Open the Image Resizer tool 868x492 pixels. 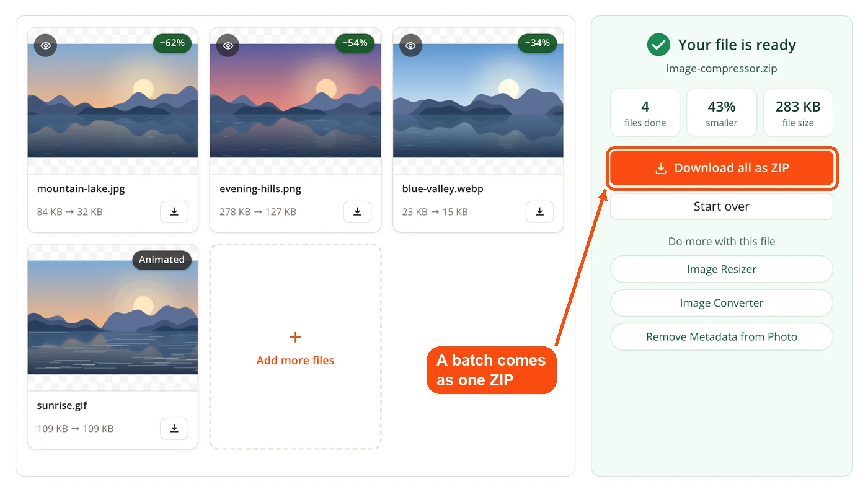pyautogui.click(x=722, y=270)
